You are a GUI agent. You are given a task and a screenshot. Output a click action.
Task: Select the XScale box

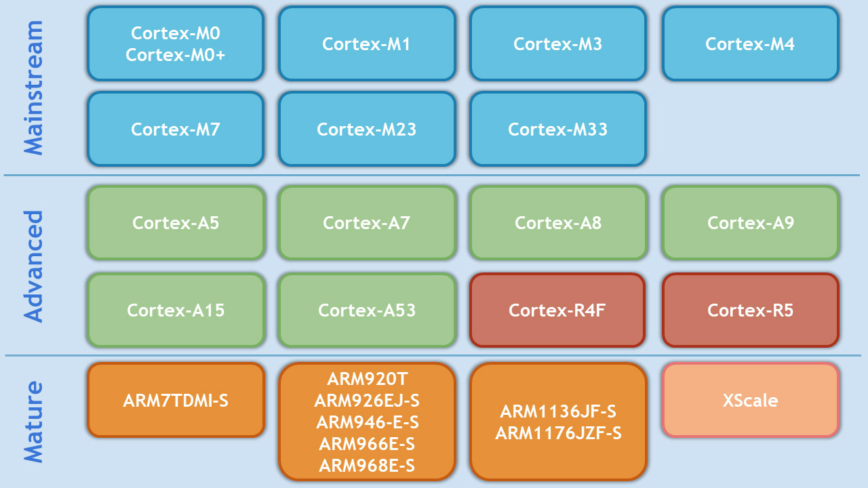750,400
